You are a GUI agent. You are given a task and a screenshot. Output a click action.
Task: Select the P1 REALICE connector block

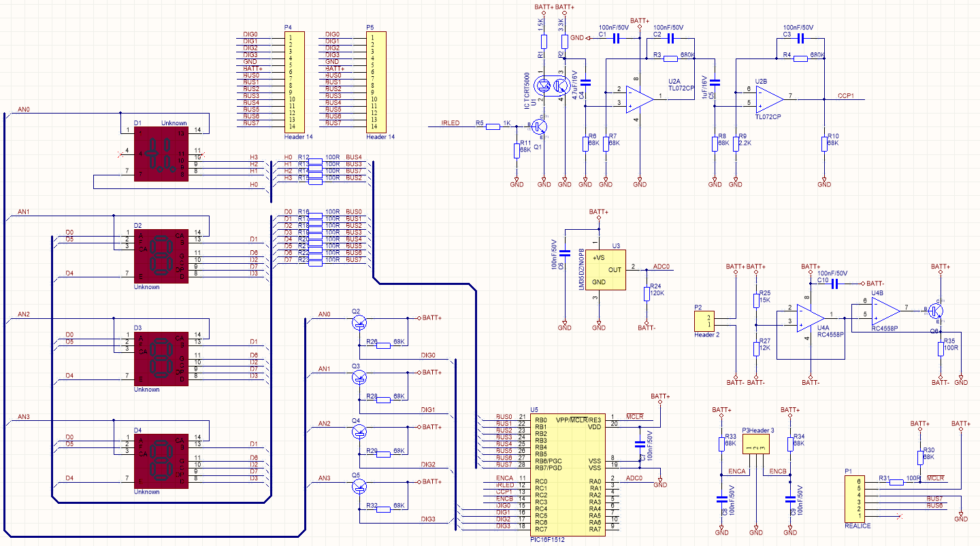[x=854, y=498]
